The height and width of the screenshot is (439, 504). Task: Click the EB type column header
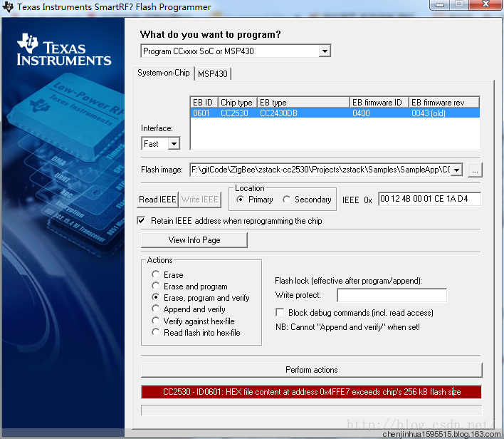[303, 103]
